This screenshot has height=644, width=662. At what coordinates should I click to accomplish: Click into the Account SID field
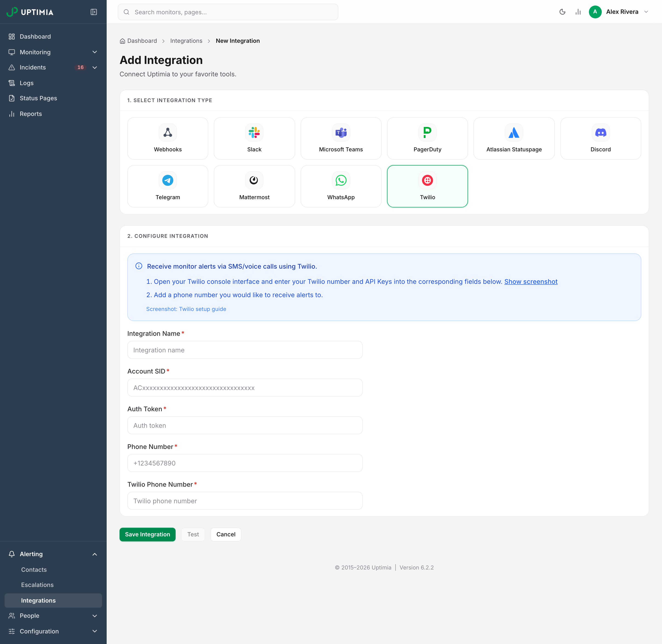click(x=245, y=388)
